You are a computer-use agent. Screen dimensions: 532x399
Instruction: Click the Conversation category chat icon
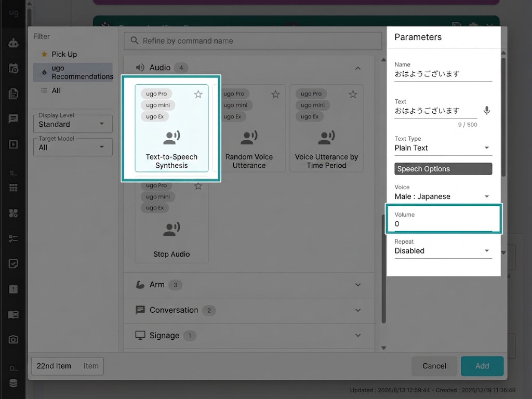click(x=140, y=310)
